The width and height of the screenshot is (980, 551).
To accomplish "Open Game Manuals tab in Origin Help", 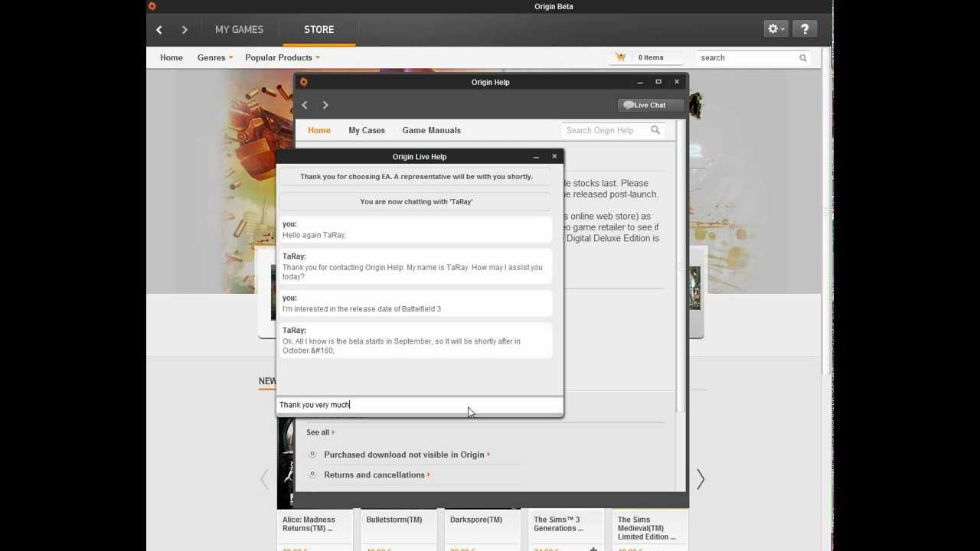I will pyautogui.click(x=432, y=130).
